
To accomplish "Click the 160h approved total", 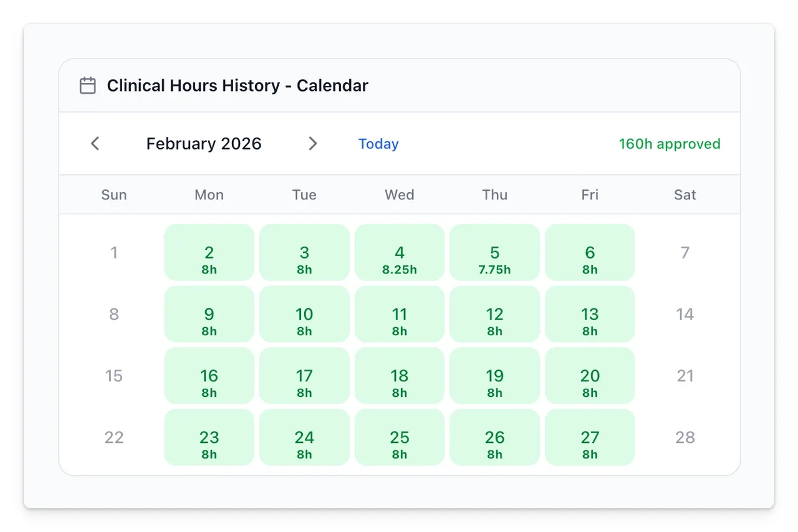I will click(x=669, y=143).
